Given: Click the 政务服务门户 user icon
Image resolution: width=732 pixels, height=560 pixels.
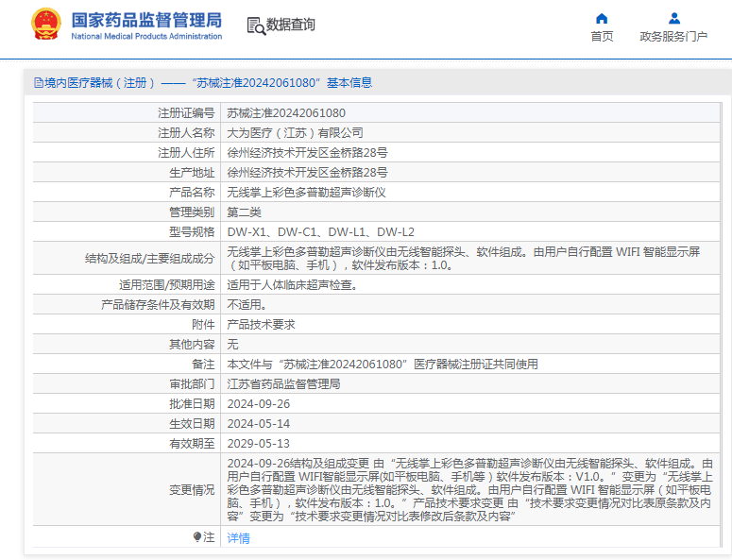Looking at the screenshot, I should tap(674, 18).
